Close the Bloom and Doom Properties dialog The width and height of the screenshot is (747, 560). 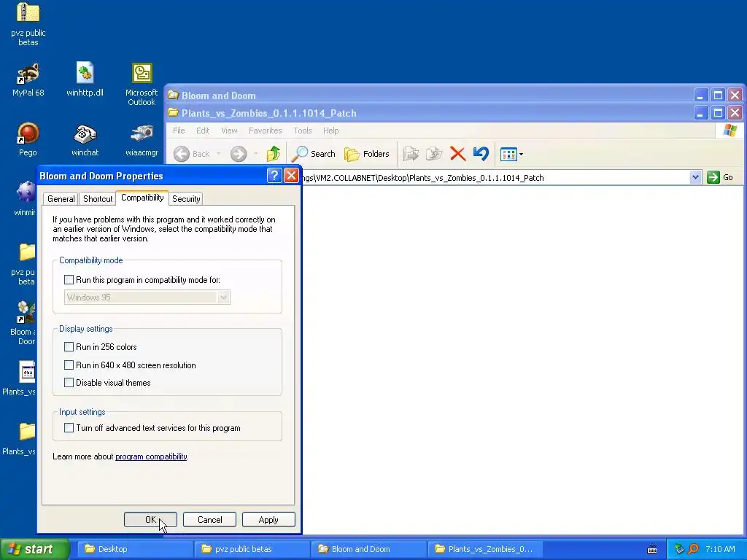(291, 176)
